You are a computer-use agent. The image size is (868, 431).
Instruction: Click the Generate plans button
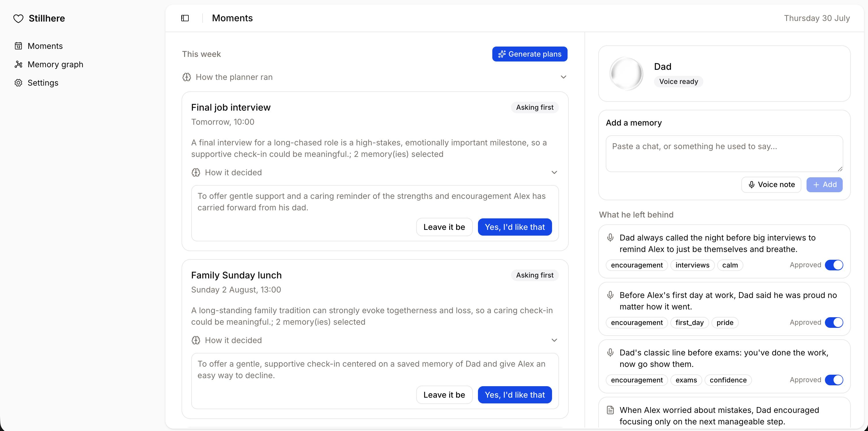pos(530,54)
